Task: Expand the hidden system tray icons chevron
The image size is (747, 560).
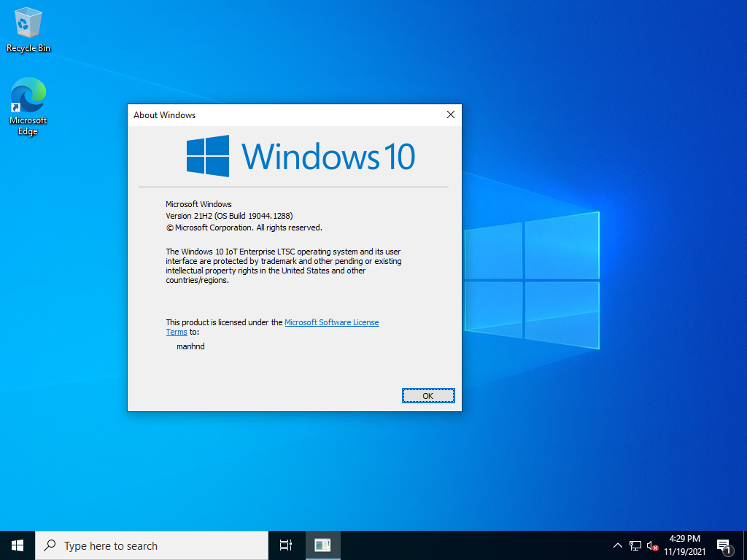Action: coord(617,545)
